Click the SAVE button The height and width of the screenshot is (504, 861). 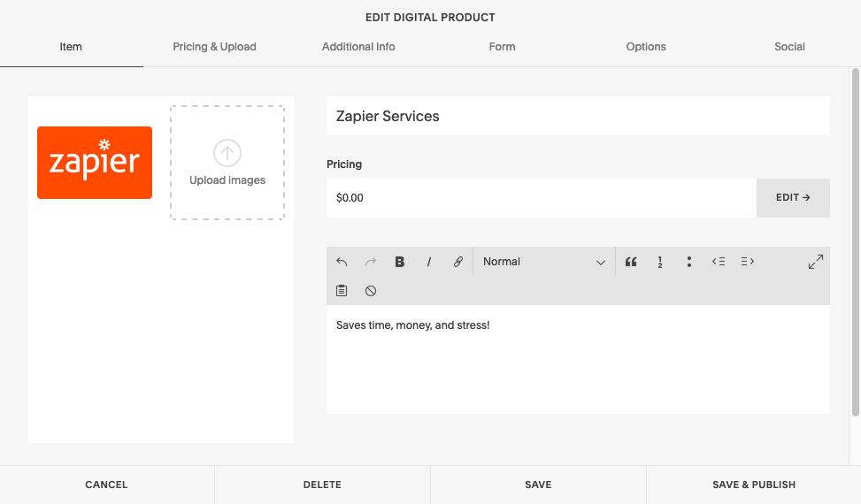538,485
